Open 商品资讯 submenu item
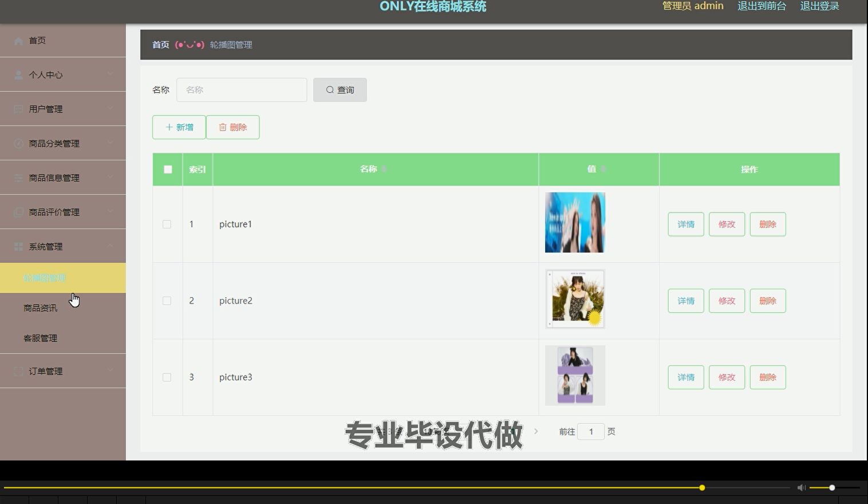Screen dimensions: 868x504 tap(63, 308)
